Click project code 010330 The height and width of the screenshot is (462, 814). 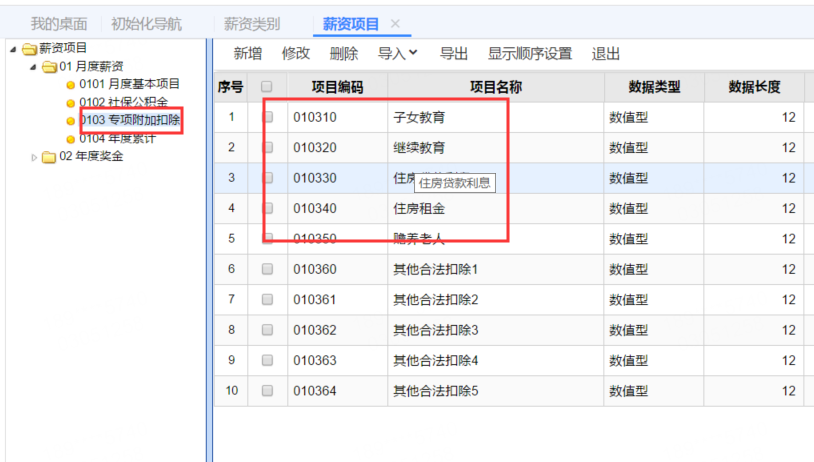tap(315, 178)
